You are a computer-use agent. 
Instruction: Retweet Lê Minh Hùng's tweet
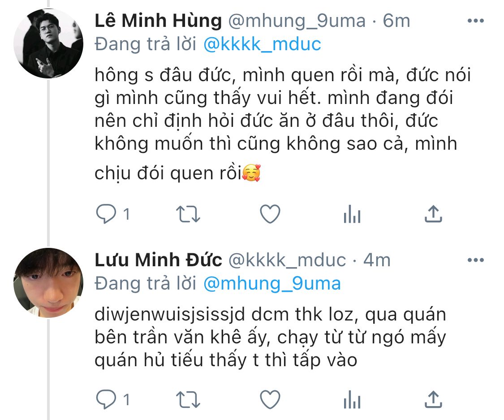(x=187, y=215)
